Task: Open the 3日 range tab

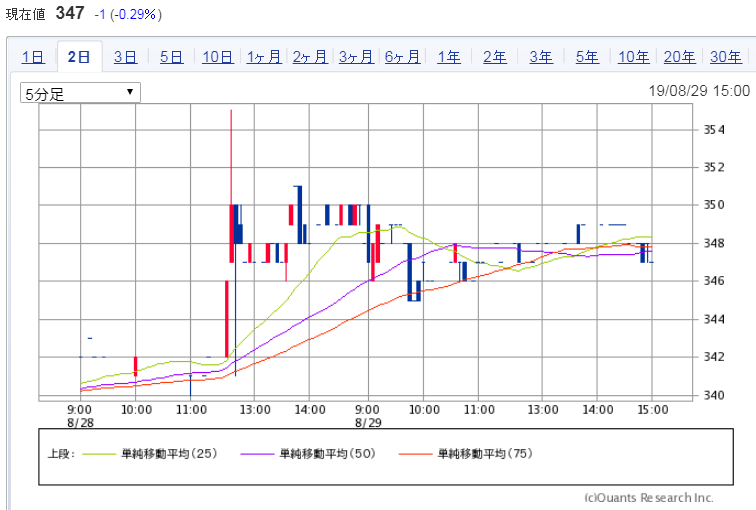Action: [x=125, y=57]
